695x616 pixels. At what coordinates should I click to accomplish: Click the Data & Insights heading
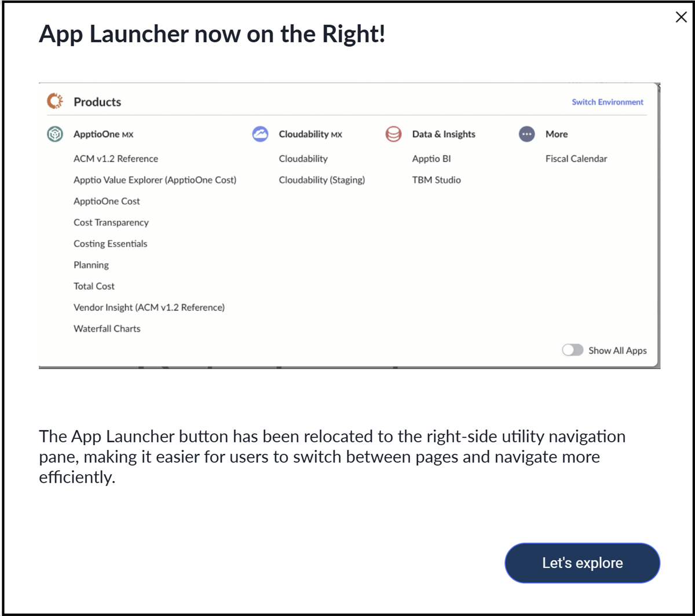click(444, 134)
